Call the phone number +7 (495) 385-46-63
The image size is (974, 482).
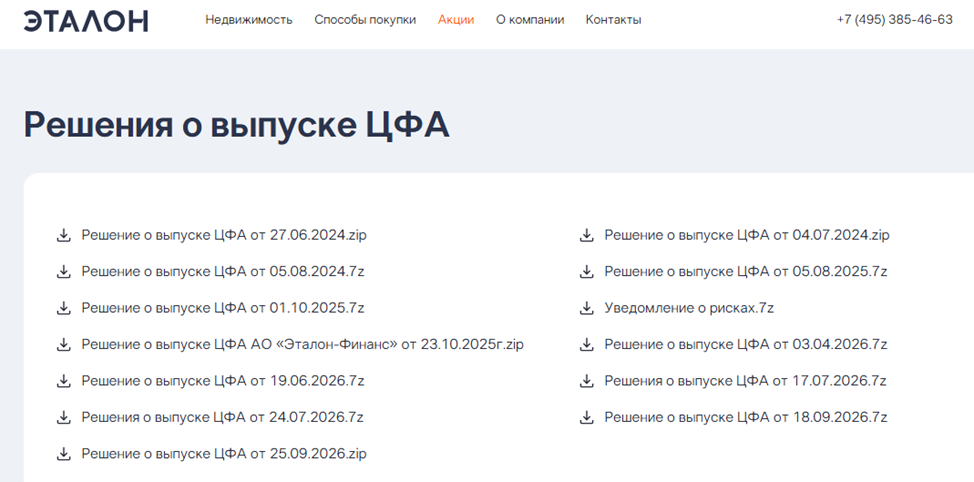[x=894, y=20]
